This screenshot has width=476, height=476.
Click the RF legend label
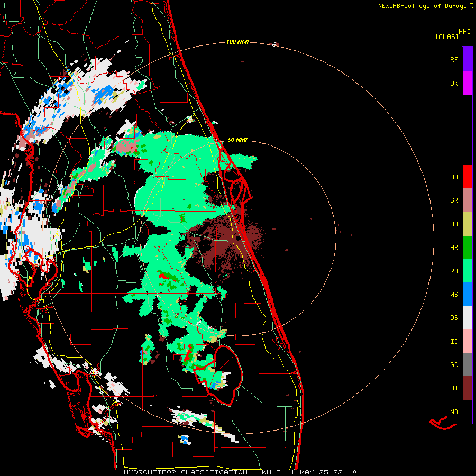point(454,59)
